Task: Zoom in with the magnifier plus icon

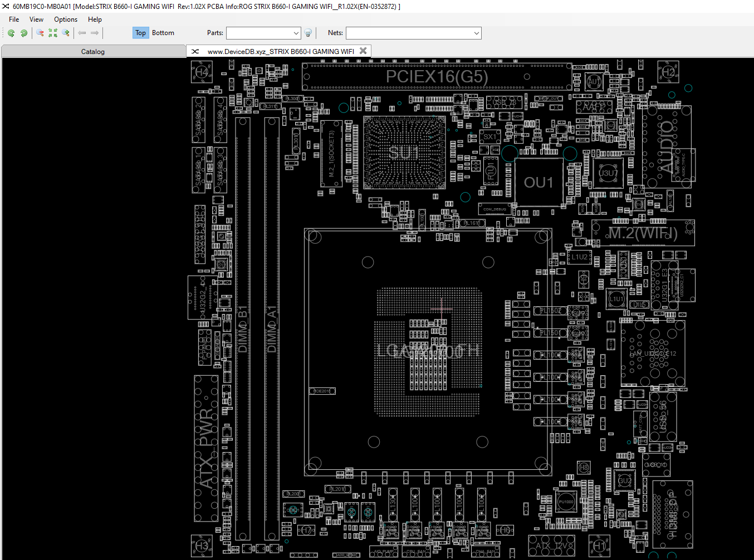Action: click(x=66, y=33)
